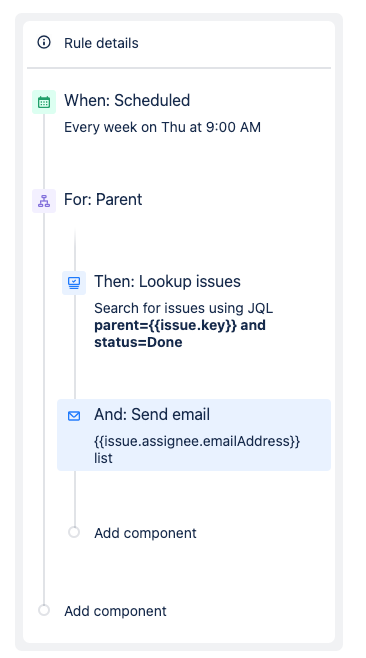
Task: Click the green calendar Scheduled trigger icon
Action: [x=44, y=102]
